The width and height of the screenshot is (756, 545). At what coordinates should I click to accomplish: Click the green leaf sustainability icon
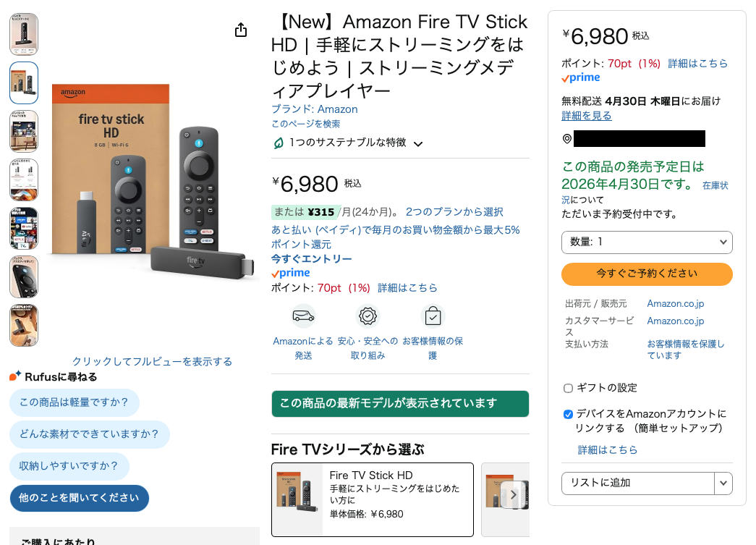pos(279,143)
